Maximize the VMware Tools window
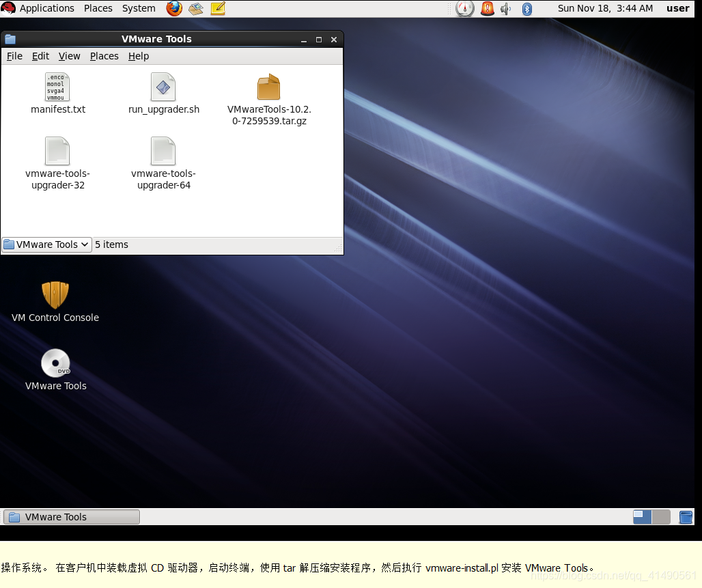Image resolution: width=702 pixels, height=588 pixels. tap(319, 40)
